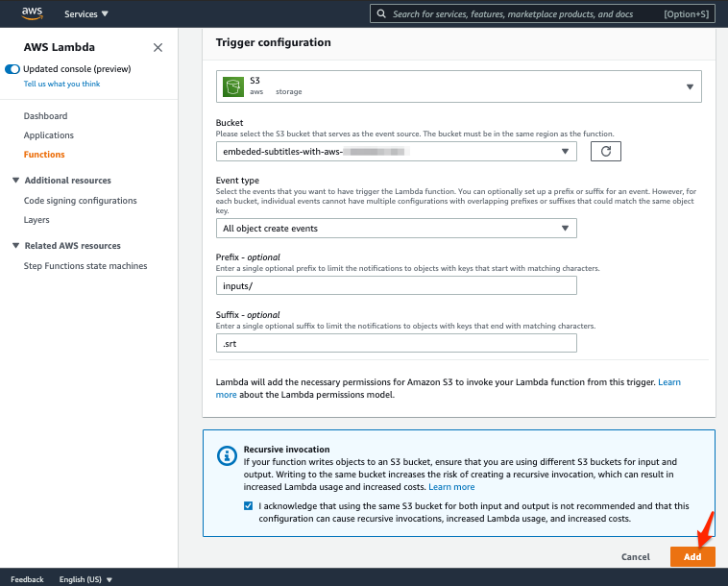Open the Event type dropdown
Screen dimensions: 728x586
tap(396, 229)
